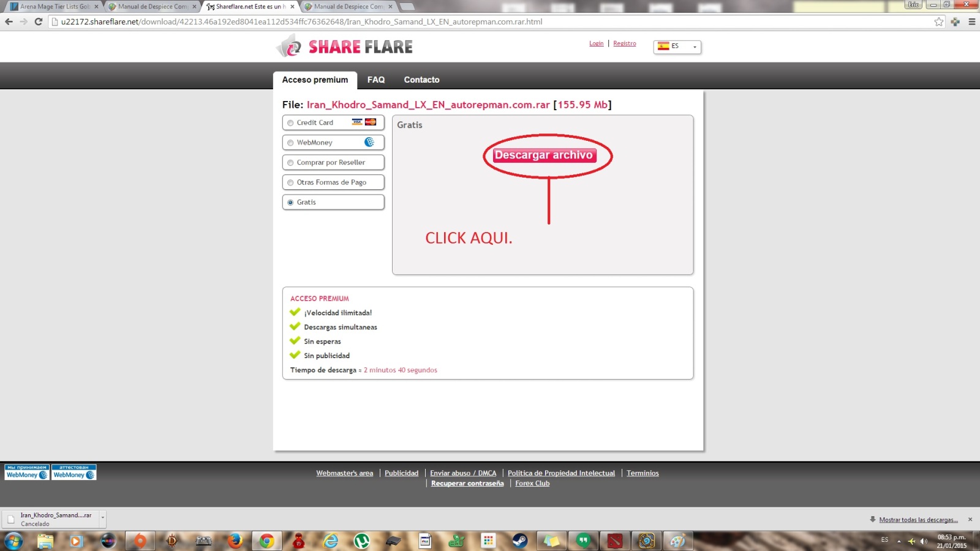This screenshot has width=980, height=551.
Task: Launch Windows Media Player from taskbar
Action: coord(76,541)
